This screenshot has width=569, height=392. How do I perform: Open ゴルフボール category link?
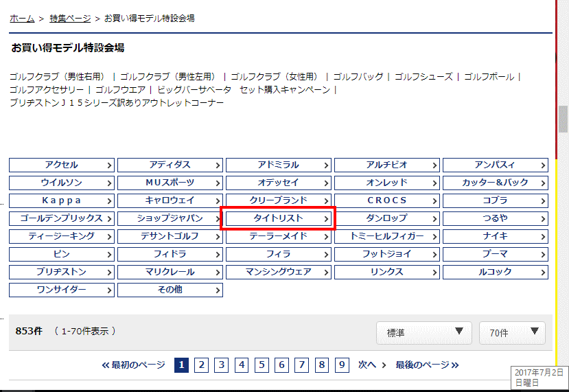tap(489, 77)
